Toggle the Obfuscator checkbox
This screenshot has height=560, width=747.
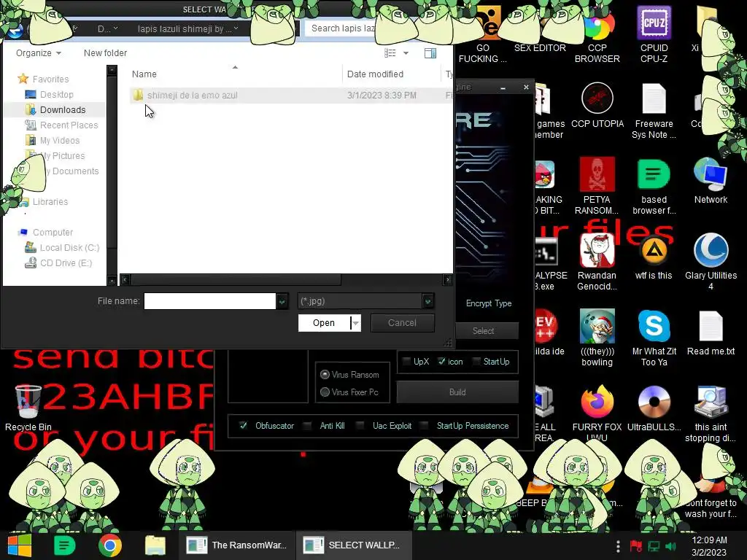pos(244,425)
